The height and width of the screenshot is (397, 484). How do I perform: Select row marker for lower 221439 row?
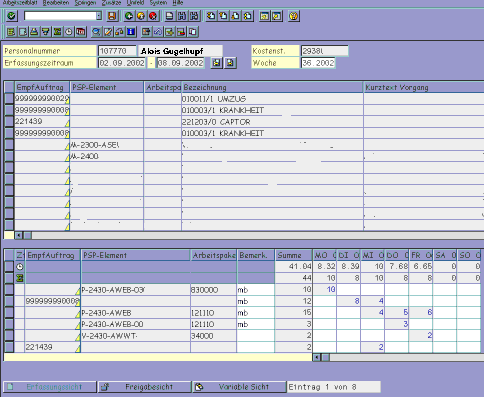click(9, 347)
